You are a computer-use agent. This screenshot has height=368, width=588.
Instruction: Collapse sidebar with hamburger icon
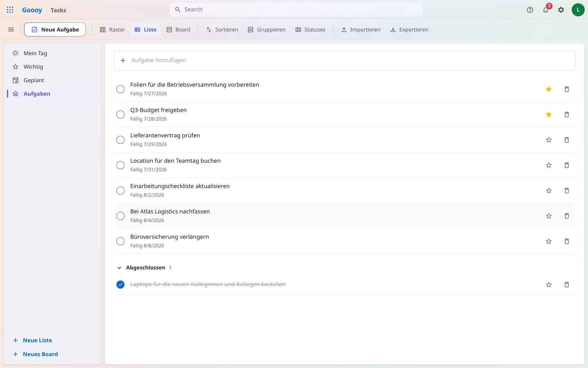[11, 29]
